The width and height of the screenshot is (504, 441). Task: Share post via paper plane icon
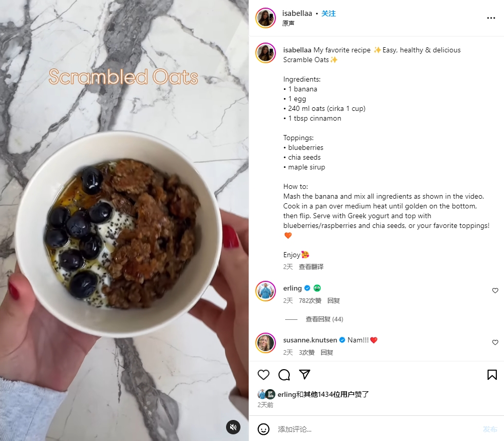tap(304, 374)
